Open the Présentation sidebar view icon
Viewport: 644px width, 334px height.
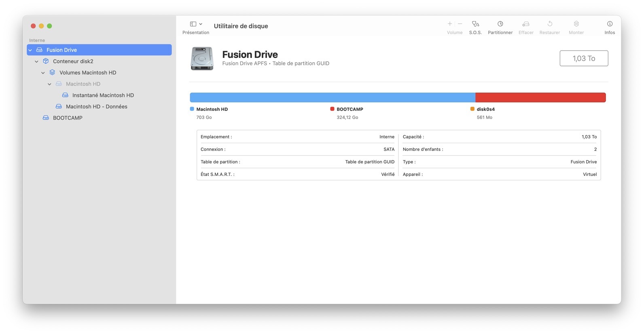193,24
